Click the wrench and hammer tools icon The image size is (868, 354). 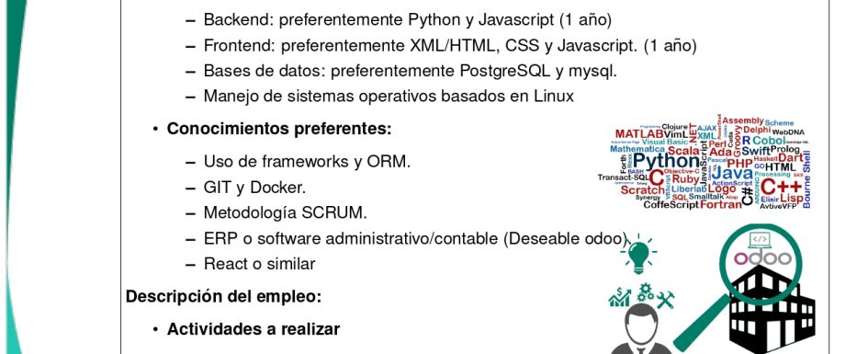pyautogui.click(x=665, y=300)
